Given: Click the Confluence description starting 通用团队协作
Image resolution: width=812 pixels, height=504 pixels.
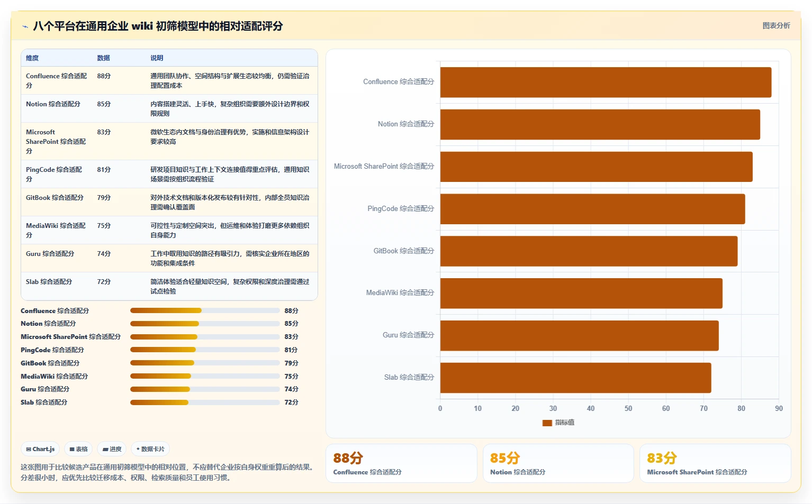Looking at the screenshot, I should coord(230,80).
